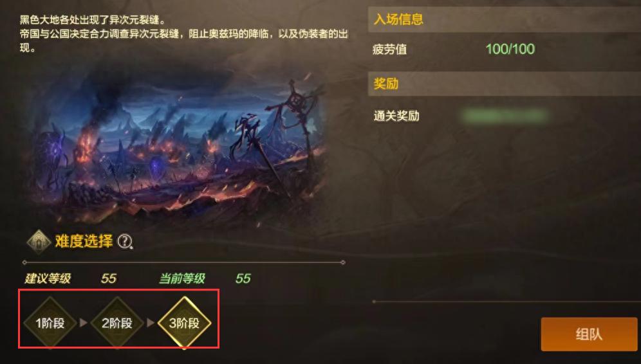Click the emblem icon left of 难度选择
The height and width of the screenshot is (364, 641).
pos(39,241)
